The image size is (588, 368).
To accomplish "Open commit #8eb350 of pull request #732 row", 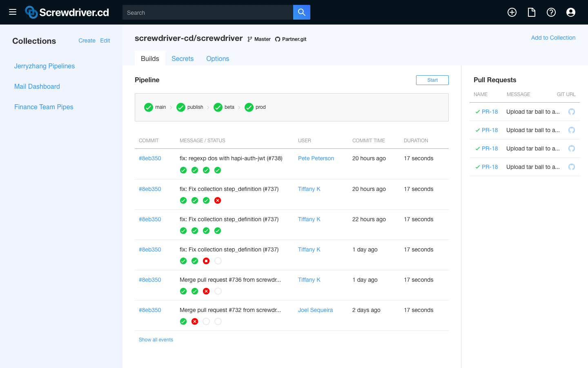I will tap(150, 310).
